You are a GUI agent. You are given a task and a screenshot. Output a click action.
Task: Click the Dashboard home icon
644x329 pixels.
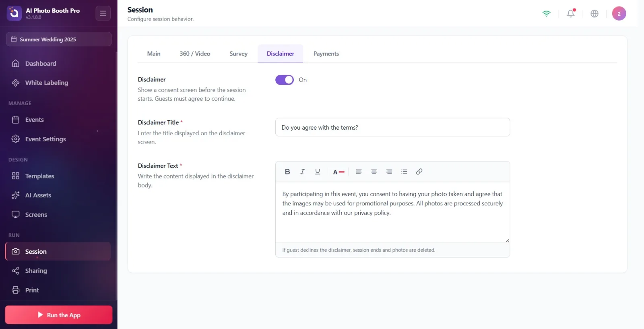pyautogui.click(x=16, y=64)
